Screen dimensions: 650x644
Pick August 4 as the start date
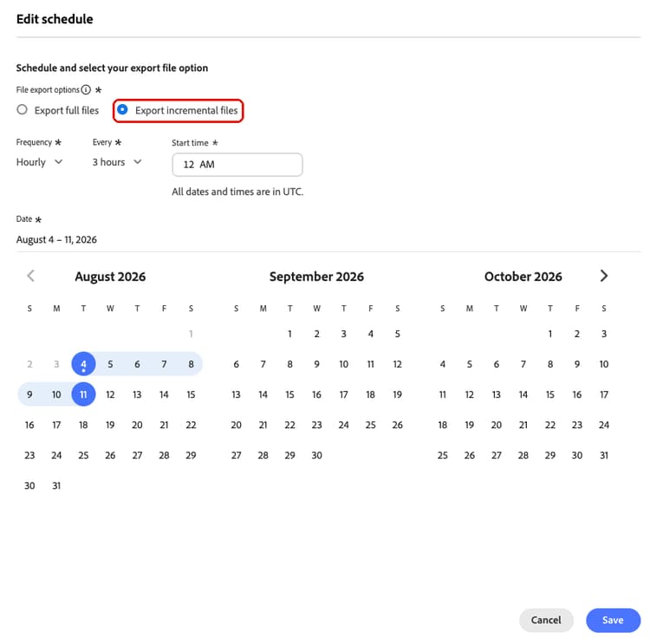coord(83,364)
